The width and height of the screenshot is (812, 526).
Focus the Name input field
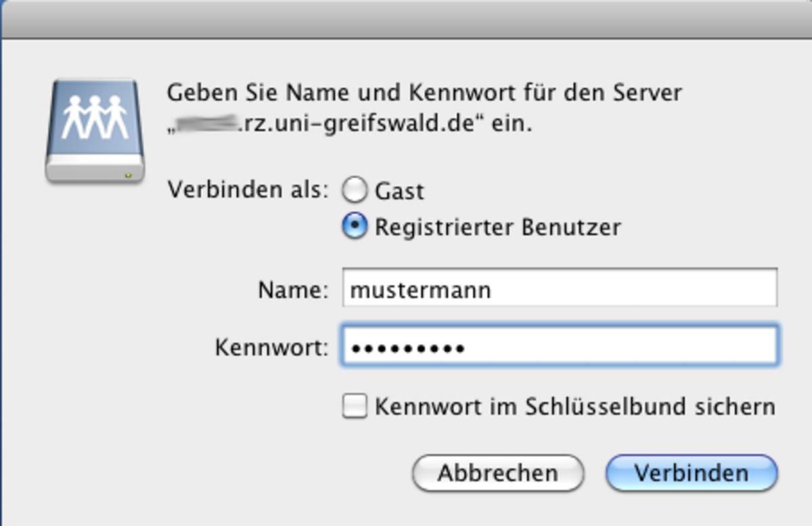pos(559,289)
